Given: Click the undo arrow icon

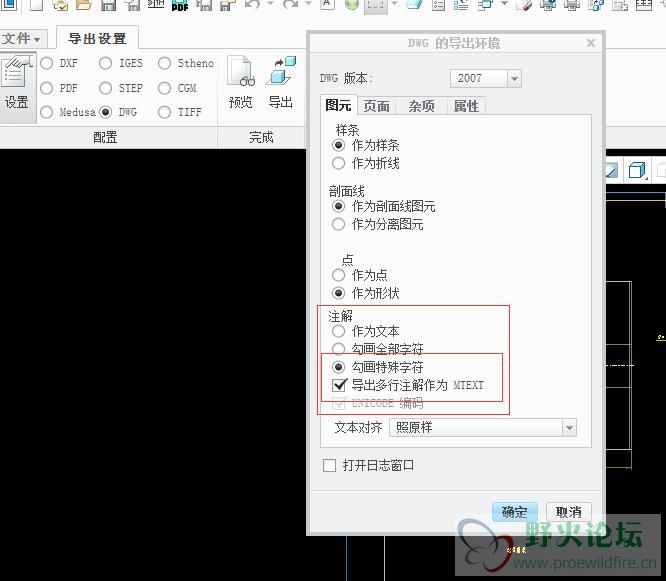Looking at the screenshot, I should [x=252, y=4].
